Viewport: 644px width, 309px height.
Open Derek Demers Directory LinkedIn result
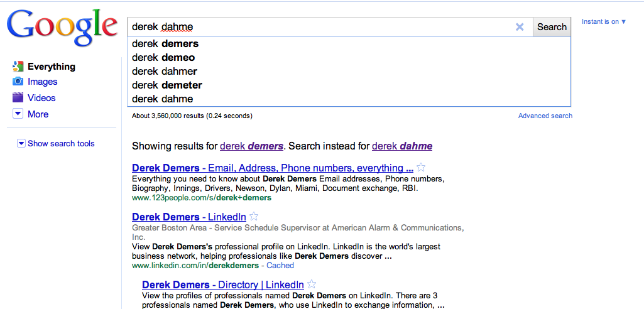[x=223, y=285]
